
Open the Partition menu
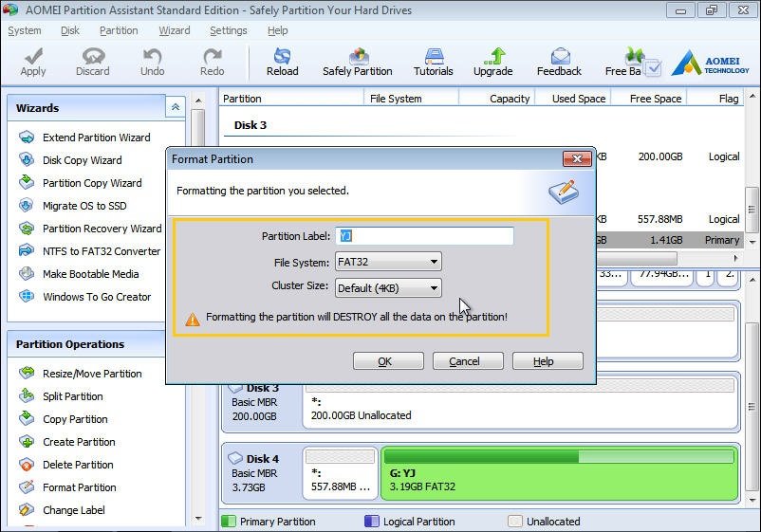pyautogui.click(x=119, y=30)
